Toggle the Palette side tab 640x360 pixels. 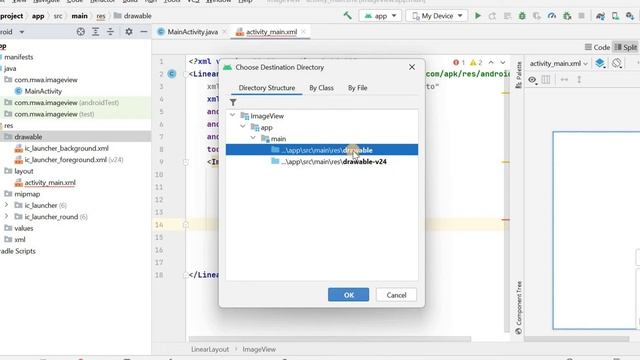tap(519, 75)
